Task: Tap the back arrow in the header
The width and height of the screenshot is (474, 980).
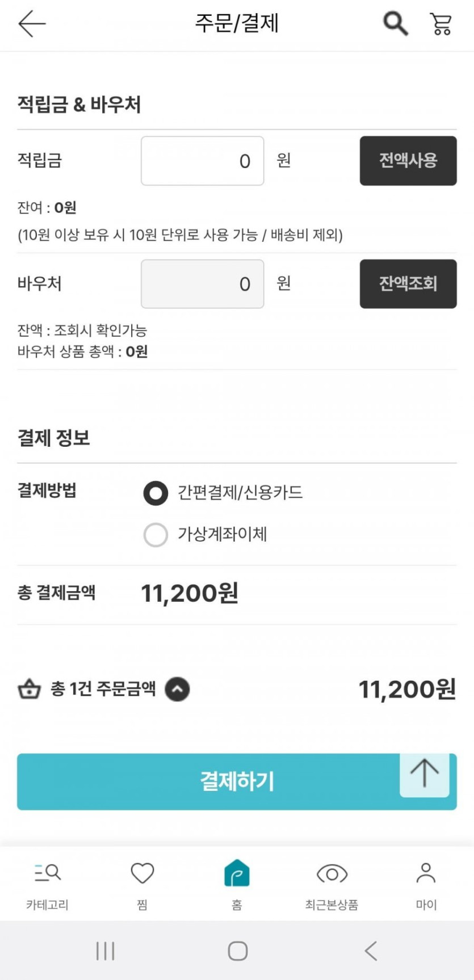Action: (32, 24)
